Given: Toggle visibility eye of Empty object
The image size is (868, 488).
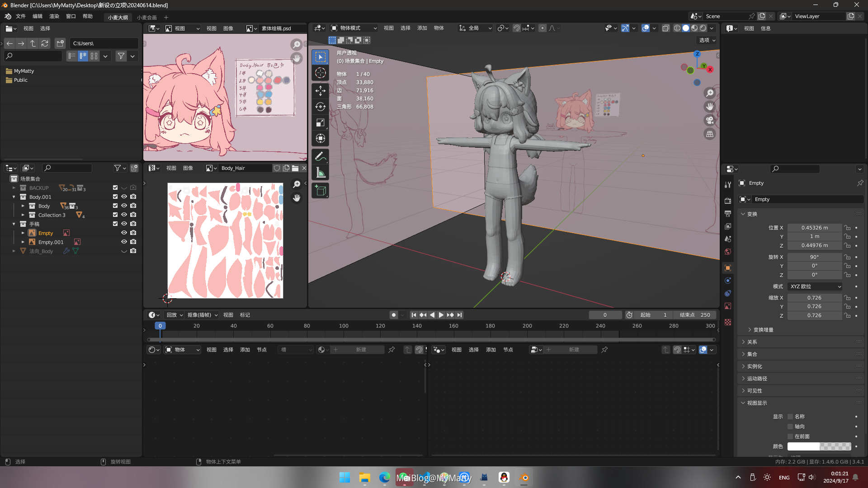Looking at the screenshot, I should pos(124,233).
